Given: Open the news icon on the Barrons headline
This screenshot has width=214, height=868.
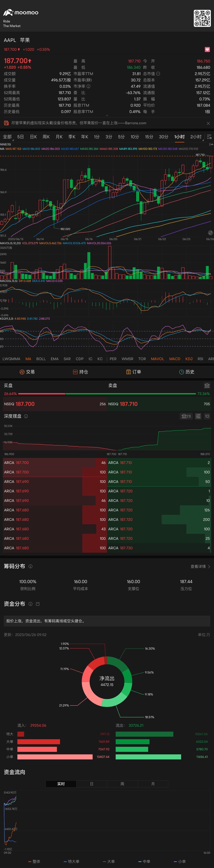Looking at the screenshot, I should (6, 123).
